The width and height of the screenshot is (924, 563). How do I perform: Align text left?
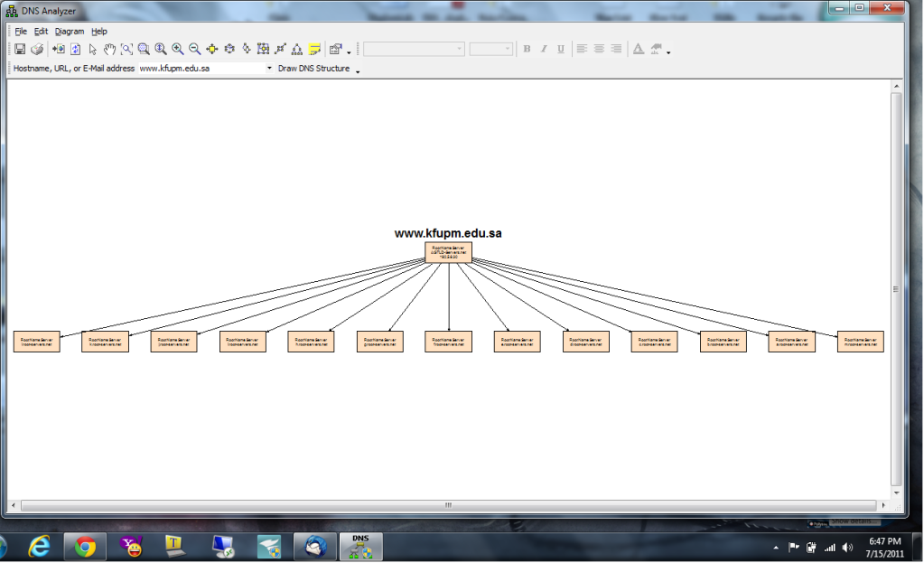583,49
